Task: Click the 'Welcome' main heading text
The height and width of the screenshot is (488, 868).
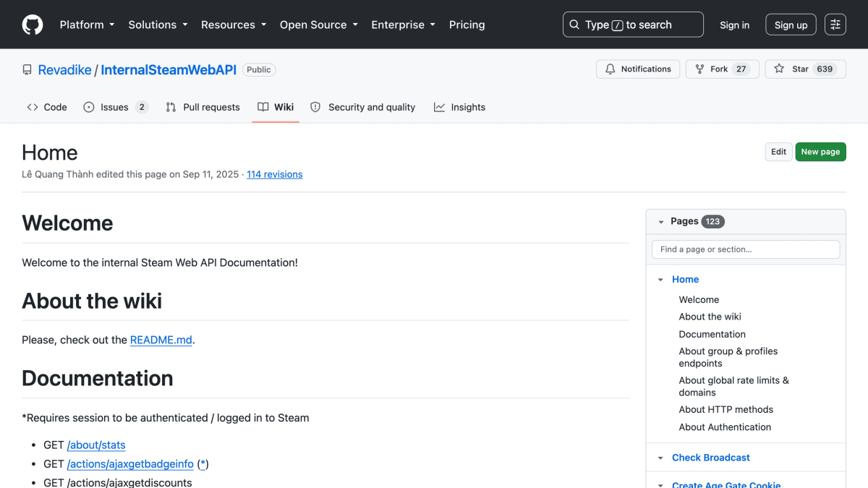Action: (67, 223)
